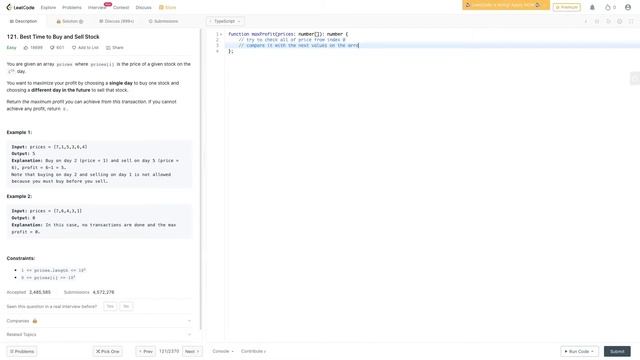Viewport: 640px width, 360px height.
Task: Click the problem title '121. Best Time to Buy and Sell Stock'
Action: [x=53, y=37]
